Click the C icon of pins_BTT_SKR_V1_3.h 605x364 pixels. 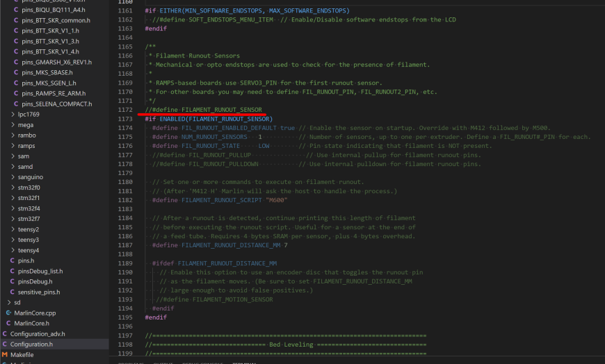16,41
